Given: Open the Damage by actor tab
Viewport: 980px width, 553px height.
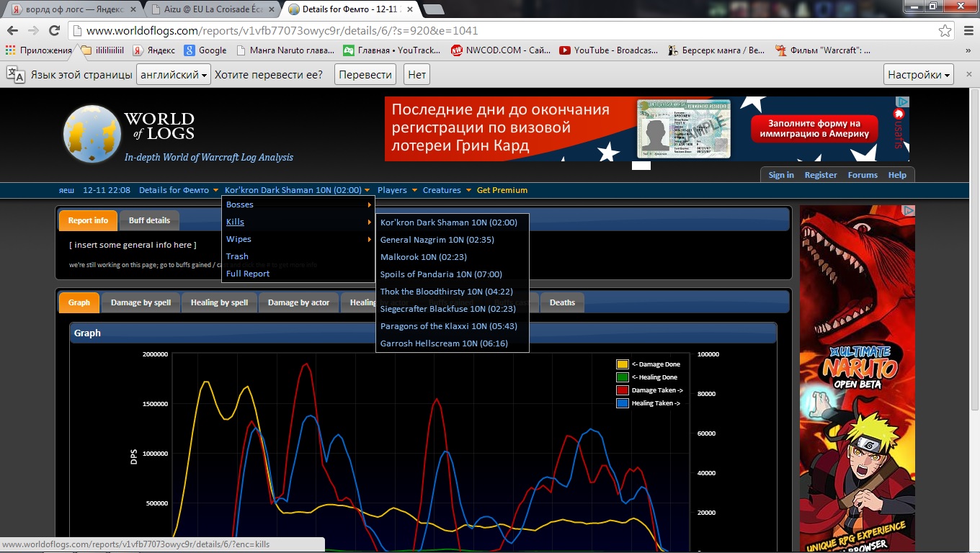Looking at the screenshot, I should pos(298,302).
